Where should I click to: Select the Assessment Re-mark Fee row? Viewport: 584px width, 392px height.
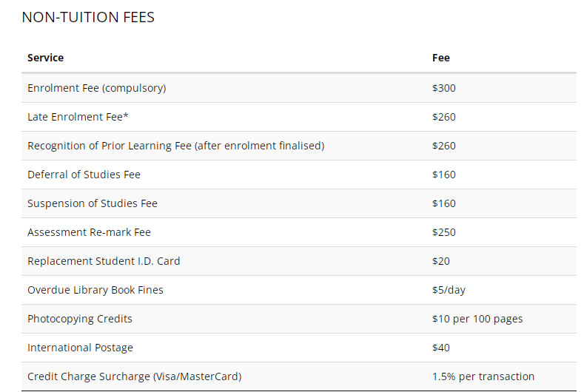point(89,232)
